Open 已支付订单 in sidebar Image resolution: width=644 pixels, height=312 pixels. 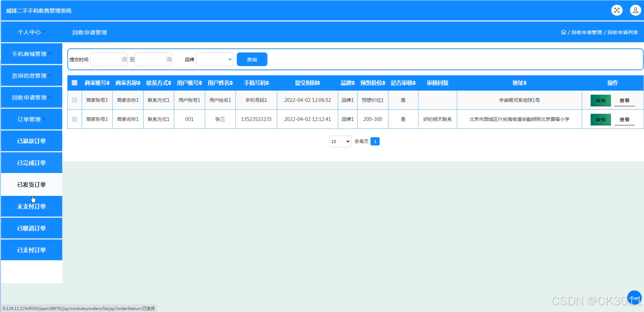click(32, 249)
